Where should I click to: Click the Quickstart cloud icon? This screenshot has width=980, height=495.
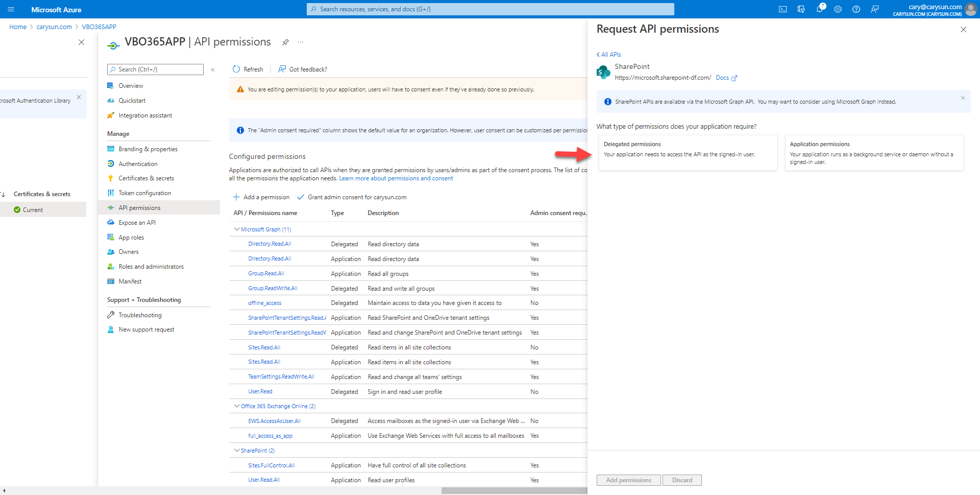click(110, 100)
